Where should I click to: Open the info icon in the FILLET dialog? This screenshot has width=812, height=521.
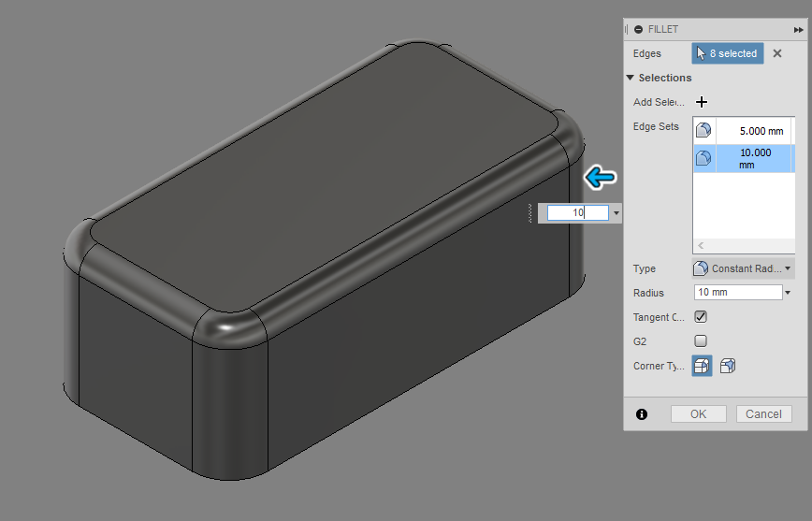pyautogui.click(x=642, y=413)
